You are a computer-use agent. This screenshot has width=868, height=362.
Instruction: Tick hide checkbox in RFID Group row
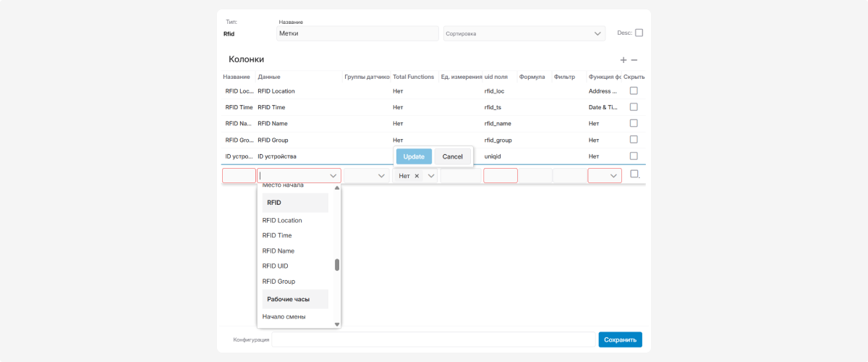tap(634, 139)
